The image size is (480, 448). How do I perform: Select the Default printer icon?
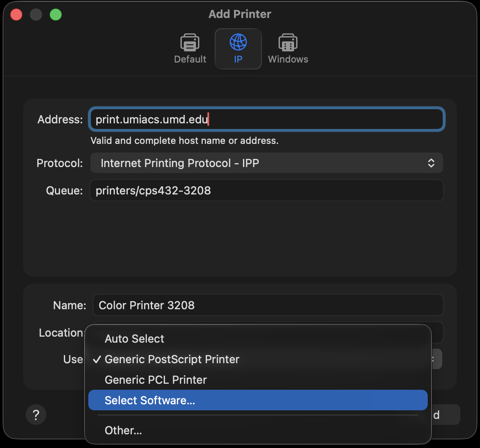pos(190,43)
